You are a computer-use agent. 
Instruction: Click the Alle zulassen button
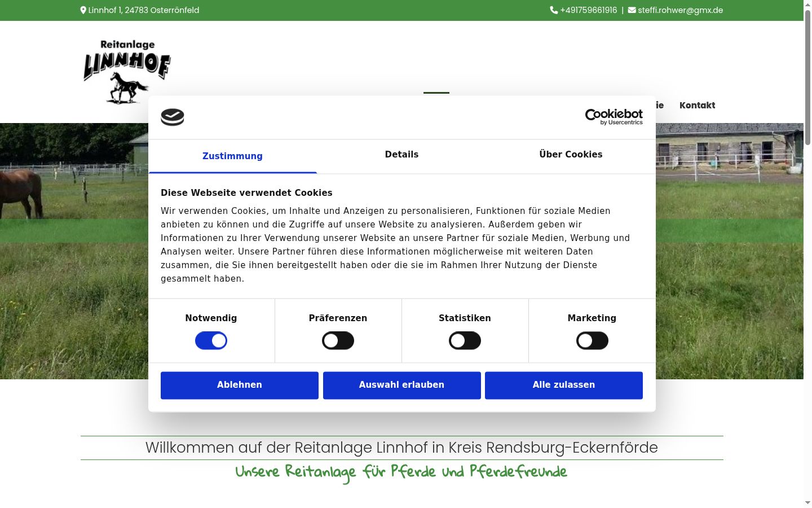tap(564, 385)
